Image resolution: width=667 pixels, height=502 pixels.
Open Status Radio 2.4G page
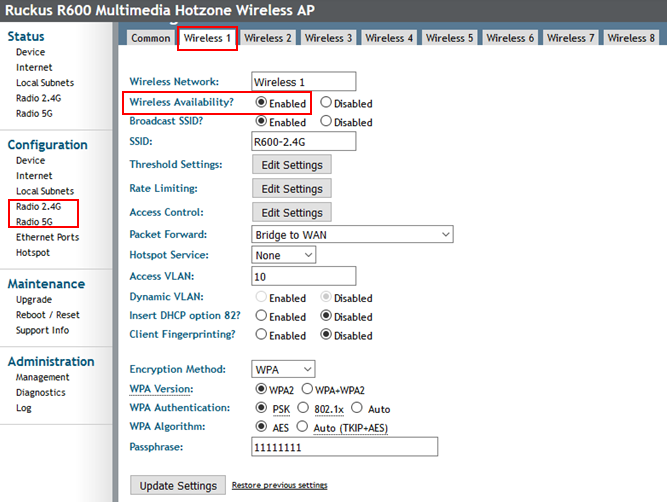(x=39, y=98)
